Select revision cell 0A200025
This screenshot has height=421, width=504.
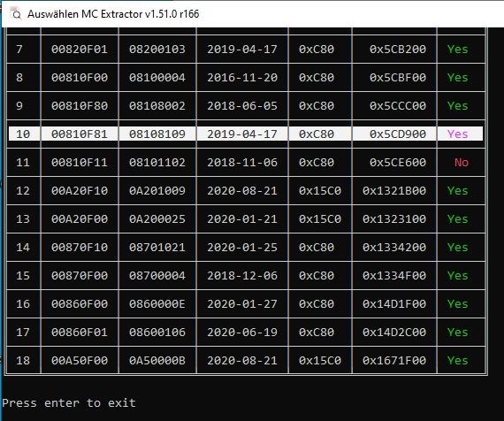pyautogui.click(x=157, y=219)
